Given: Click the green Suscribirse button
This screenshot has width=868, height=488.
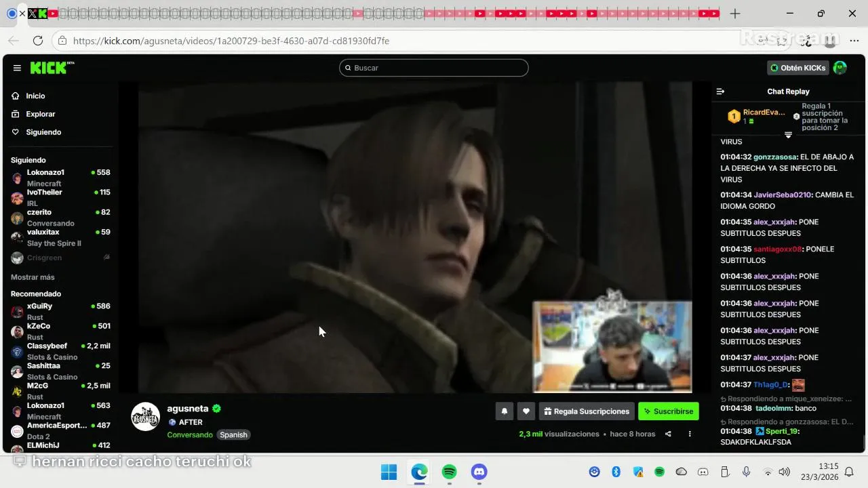Looking at the screenshot, I should click(x=669, y=411).
